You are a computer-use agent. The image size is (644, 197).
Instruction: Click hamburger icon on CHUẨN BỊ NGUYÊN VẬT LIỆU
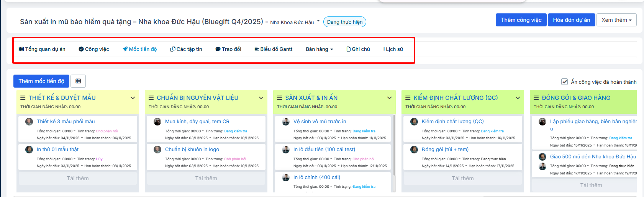(151, 98)
